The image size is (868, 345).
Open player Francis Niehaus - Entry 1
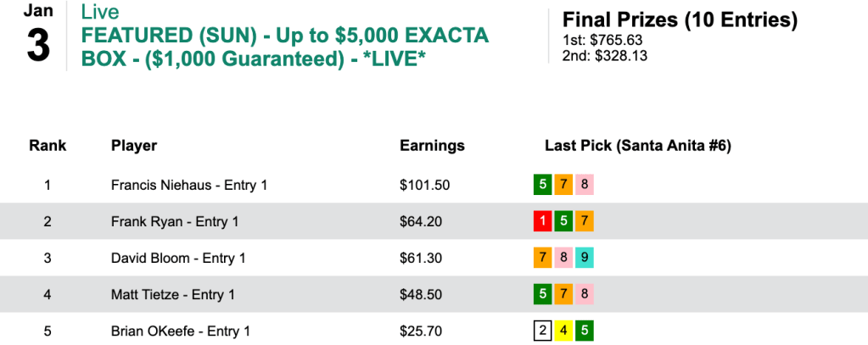tap(189, 185)
